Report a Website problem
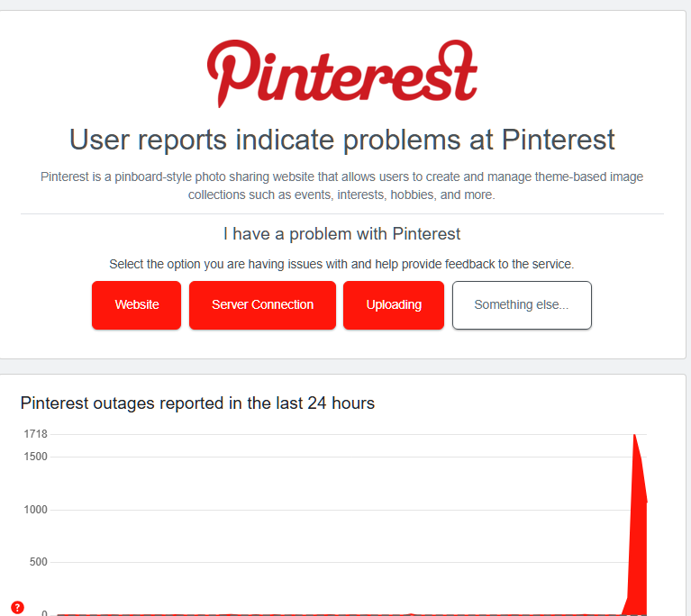 (137, 305)
